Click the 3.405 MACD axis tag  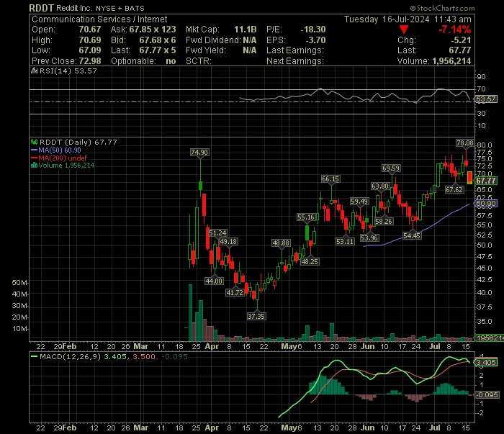pyautogui.click(x=486, y=362)
